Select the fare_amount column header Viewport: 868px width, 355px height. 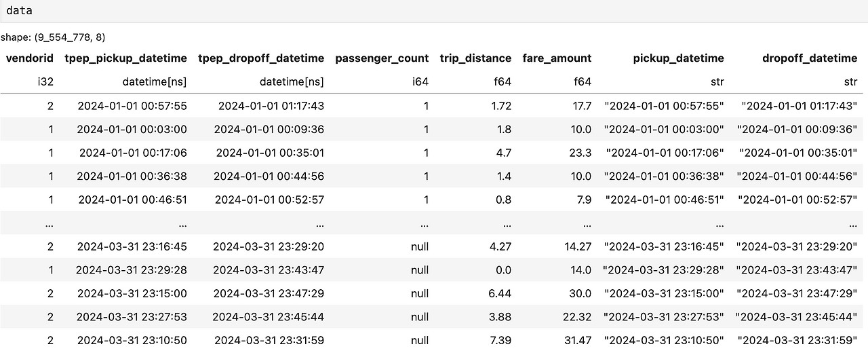point(557,58)
